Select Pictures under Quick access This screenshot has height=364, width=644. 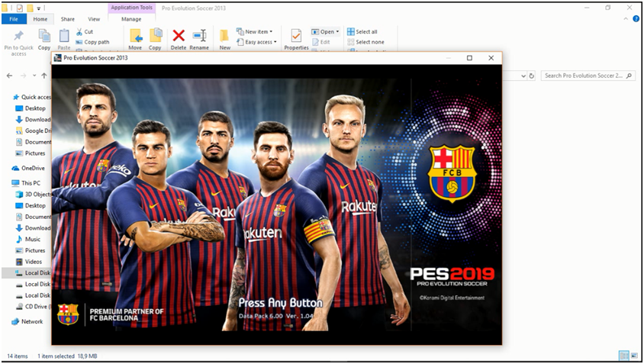(x=31, y=153)
